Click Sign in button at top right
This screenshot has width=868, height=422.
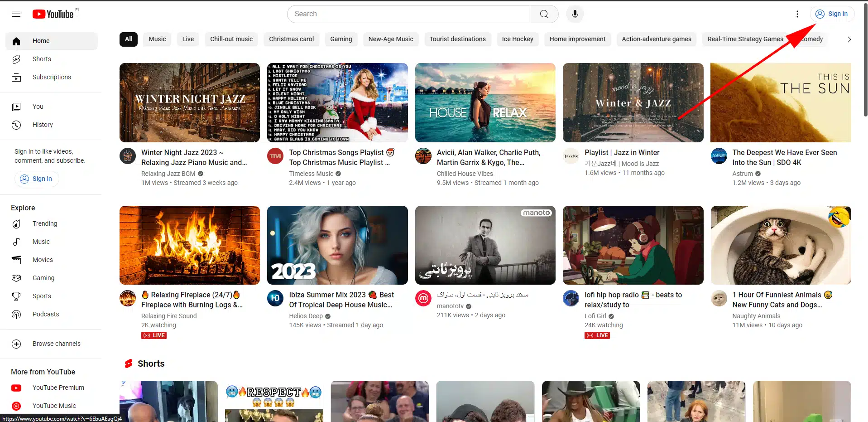point(832,14)
